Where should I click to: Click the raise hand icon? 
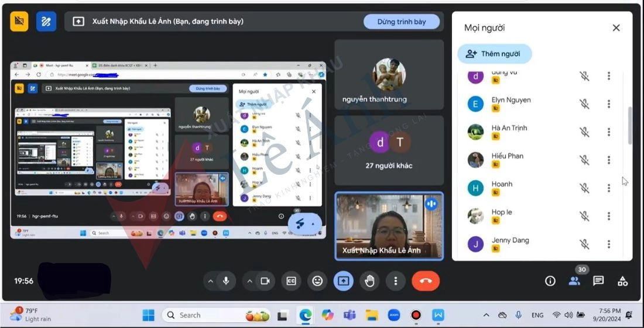(369, 281)
